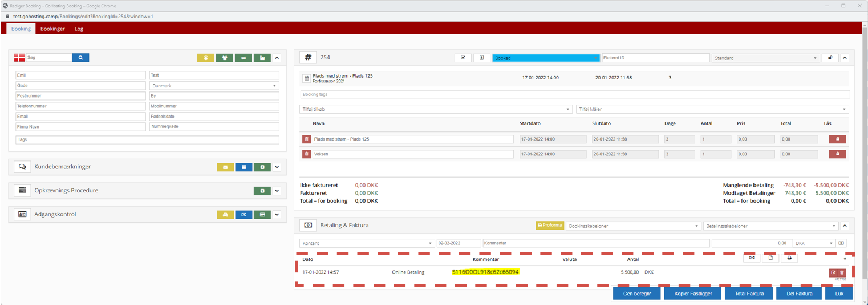Viewport: 868px width, 305px height.
Task: Click the print icon in payment list
Action: tap(789, 258)
